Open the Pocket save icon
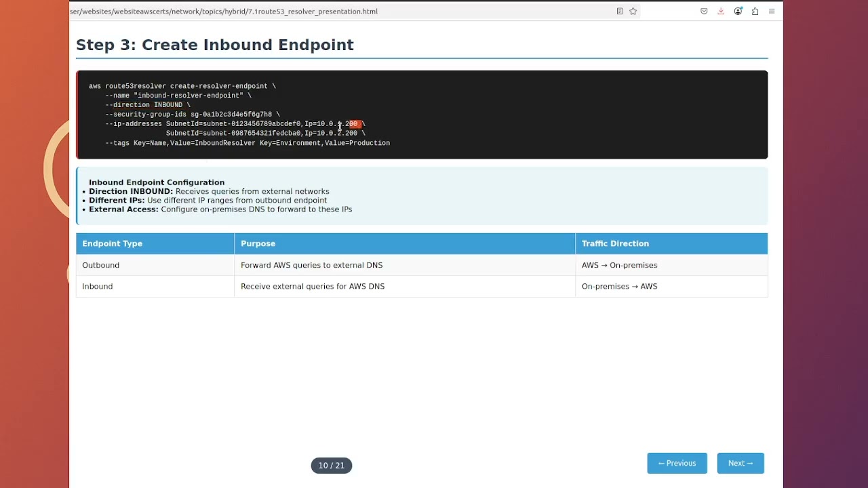Viewport: 868px width, 488px height. point(704,12)
